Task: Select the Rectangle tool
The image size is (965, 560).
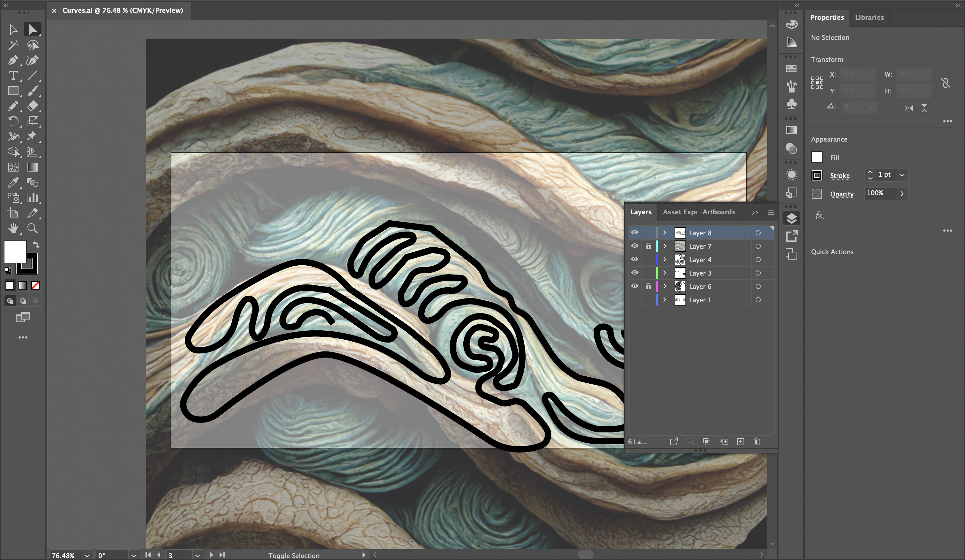Action: (x=13, y=91)
